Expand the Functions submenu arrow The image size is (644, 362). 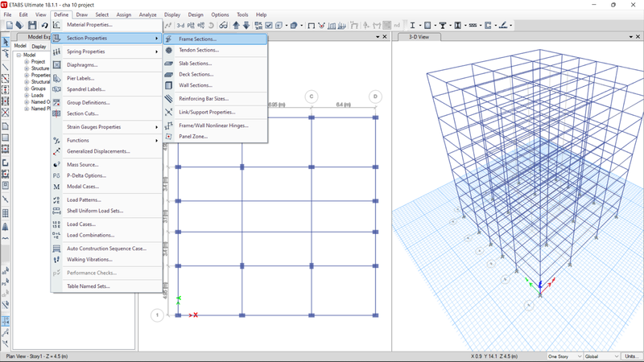(x=156, y=140)
